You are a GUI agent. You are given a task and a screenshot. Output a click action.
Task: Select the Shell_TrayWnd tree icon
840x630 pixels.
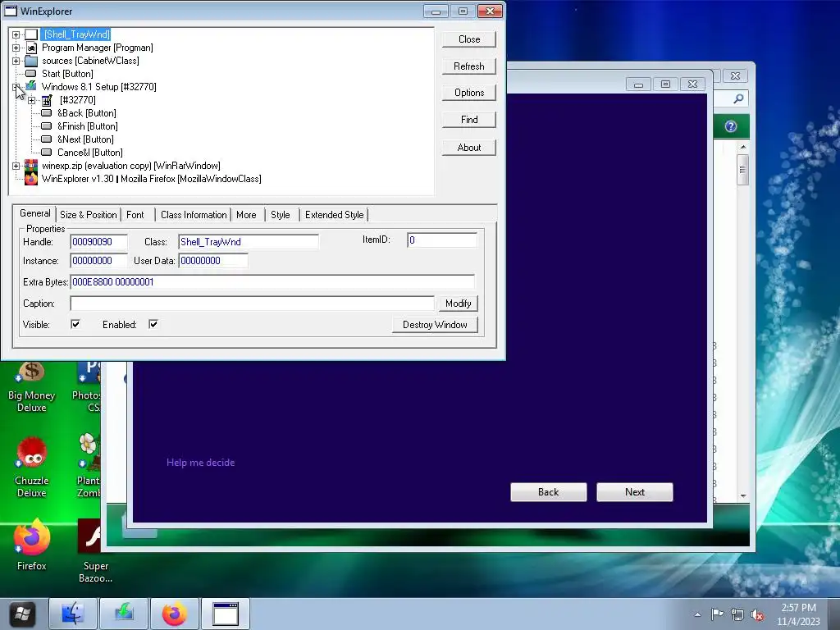(x=32, y=34)
